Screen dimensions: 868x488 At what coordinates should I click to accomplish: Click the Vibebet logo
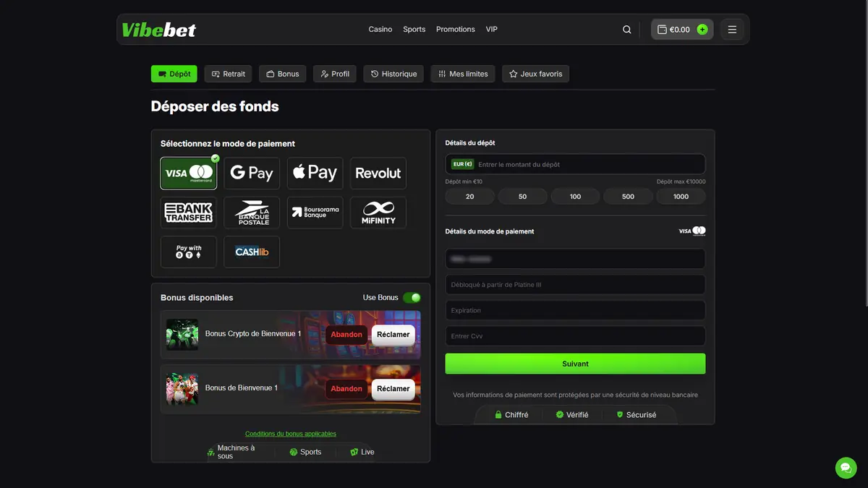click(x=159, y=30)
